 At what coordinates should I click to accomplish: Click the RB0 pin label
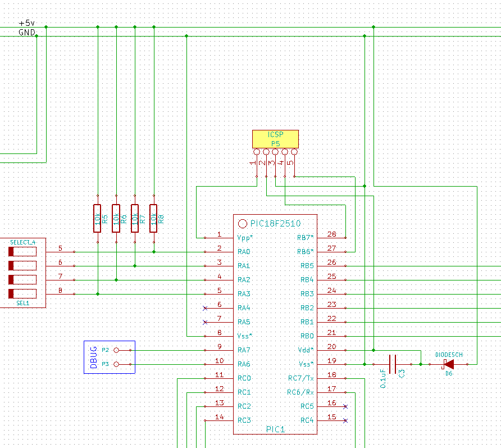pos(307,336)
